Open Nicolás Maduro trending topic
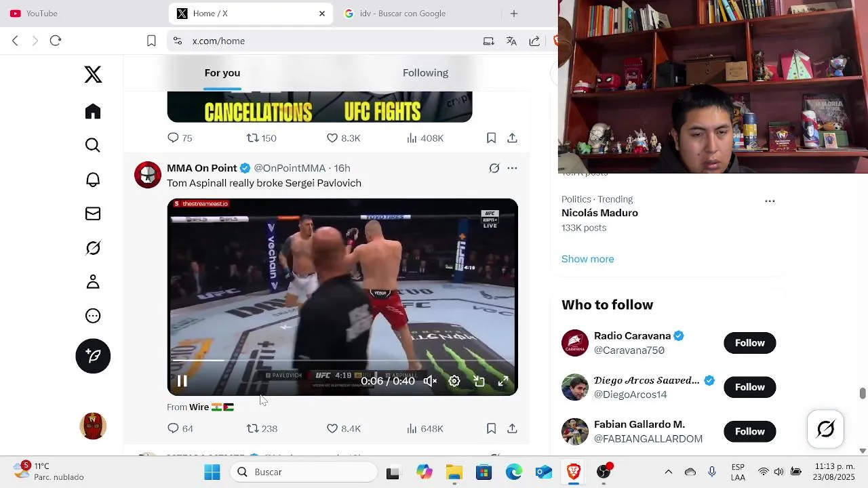The image size is (868, 488). [x=599, y=213]
